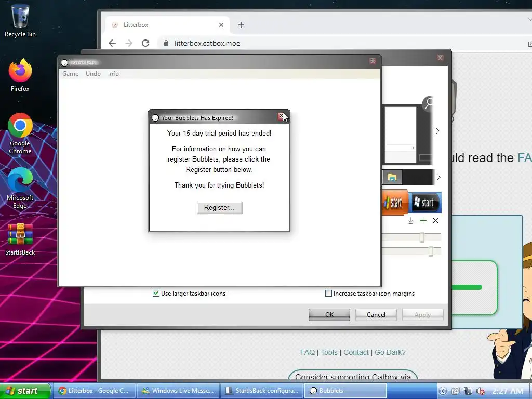Viewport: 532px width, 399px height.
Task: Click OK in StartIsBack configuration
Action: (329, 314)
